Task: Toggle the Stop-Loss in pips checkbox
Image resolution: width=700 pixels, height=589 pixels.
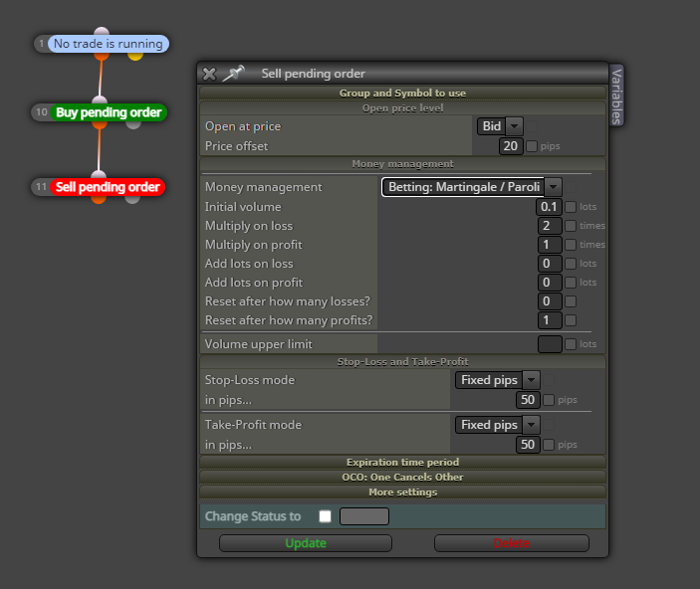Action: point(549,400)
